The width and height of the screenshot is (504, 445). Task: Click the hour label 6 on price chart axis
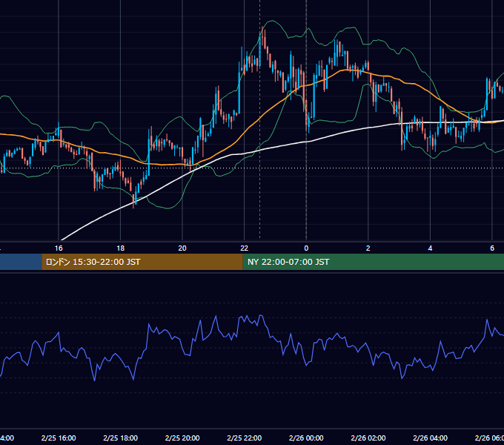point(492,248)
